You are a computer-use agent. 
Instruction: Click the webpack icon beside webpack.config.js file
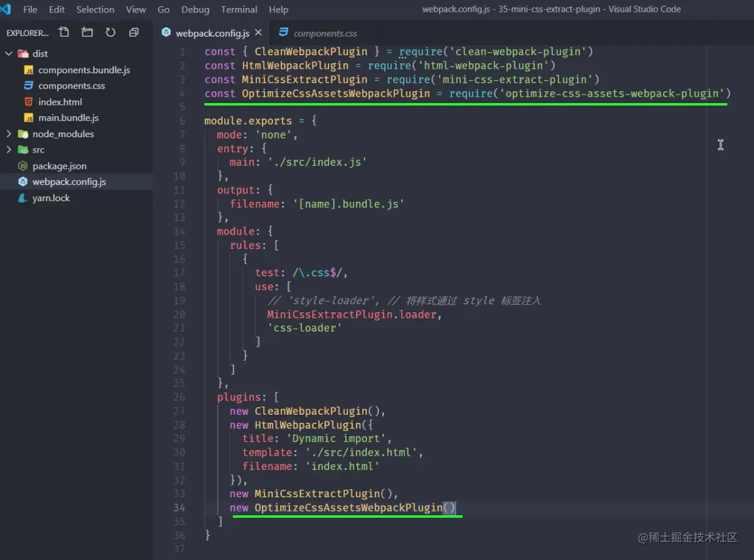(23, 182)
